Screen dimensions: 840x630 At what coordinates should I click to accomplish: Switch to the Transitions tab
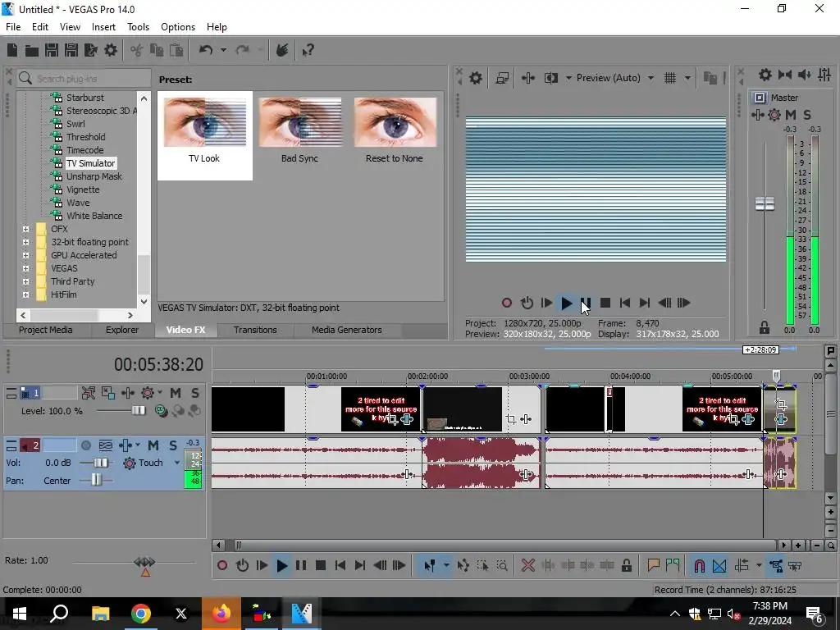pyautogui.click(x=255, y=330)
